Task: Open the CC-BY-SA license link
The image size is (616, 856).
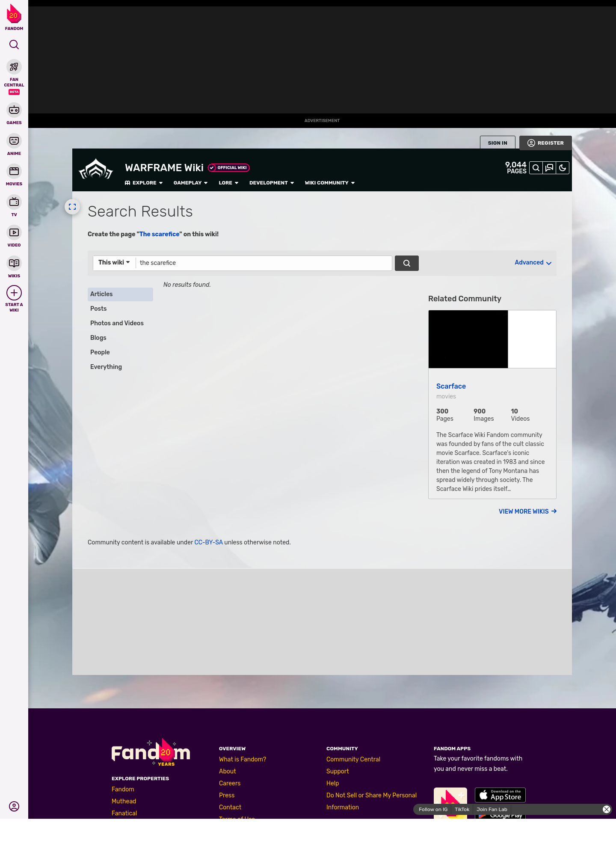Action: pos(208,542)
